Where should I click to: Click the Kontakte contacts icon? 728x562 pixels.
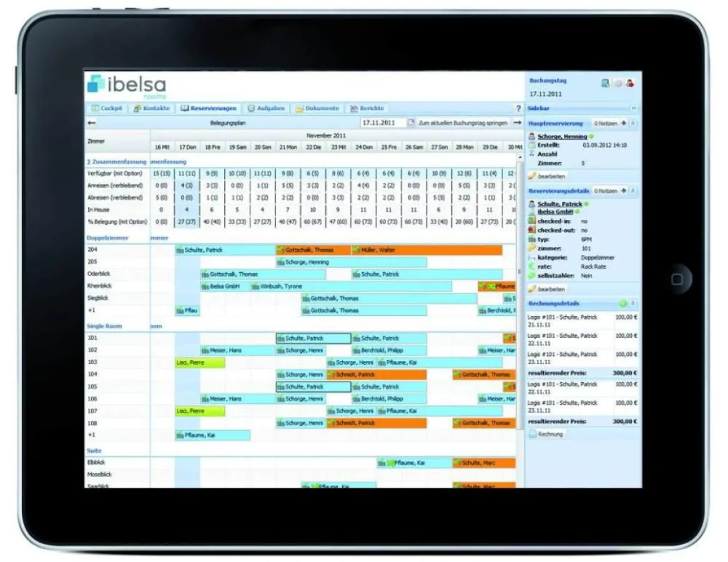[136, 107]
